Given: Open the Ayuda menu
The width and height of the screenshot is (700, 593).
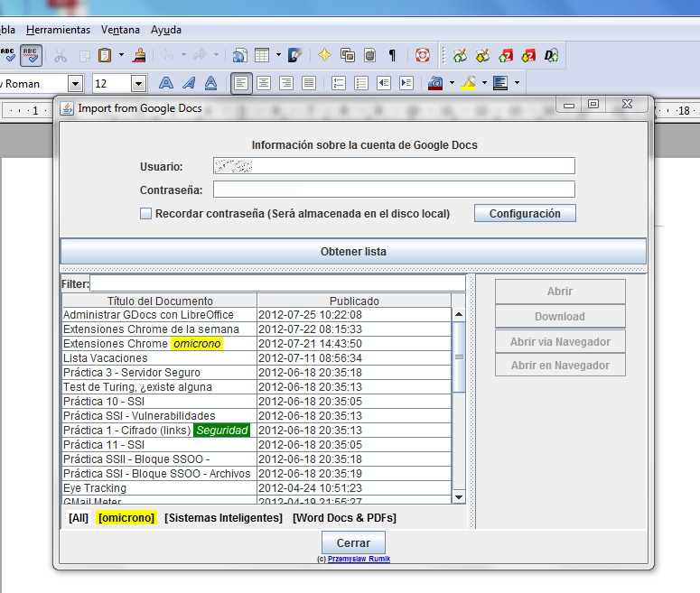Looking at the screenshot, I should coord(166,30).
